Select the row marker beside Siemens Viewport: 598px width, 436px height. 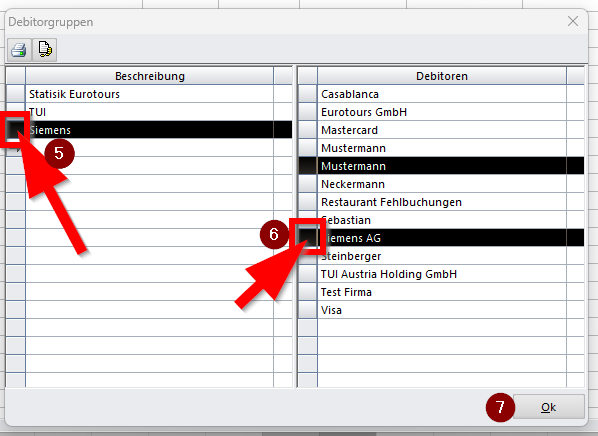[x=15, y=130]
